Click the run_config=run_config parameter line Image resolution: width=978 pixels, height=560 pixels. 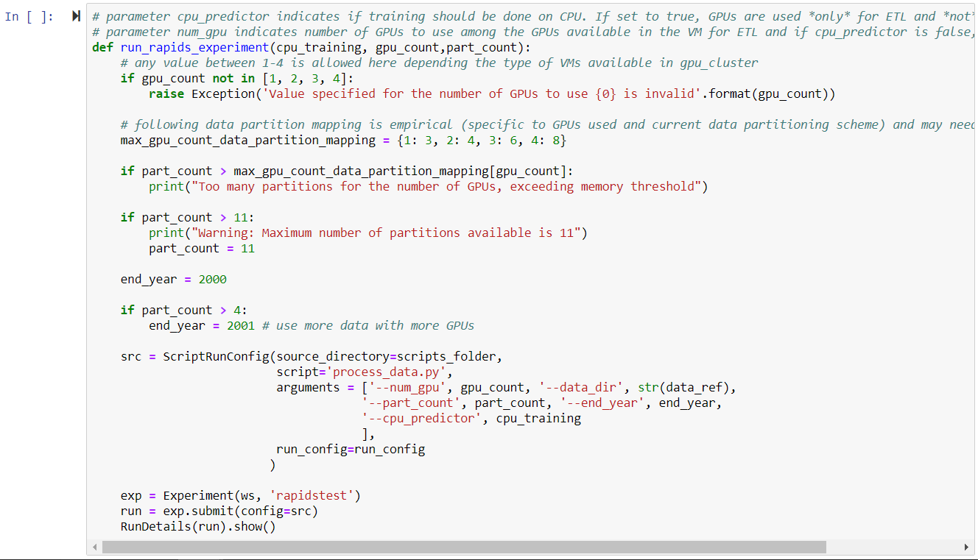pyautogui.click(x=351, y=450)
